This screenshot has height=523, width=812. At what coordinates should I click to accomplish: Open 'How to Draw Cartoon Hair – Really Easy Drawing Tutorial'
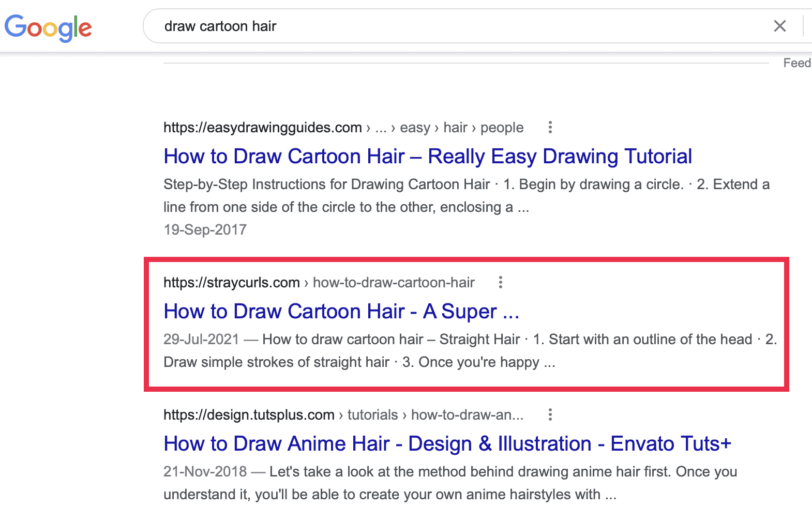point(428,157)
